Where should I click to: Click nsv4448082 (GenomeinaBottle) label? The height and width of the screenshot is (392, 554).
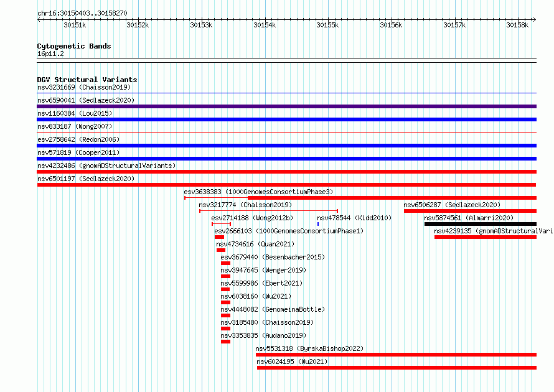tap(273, 309)
